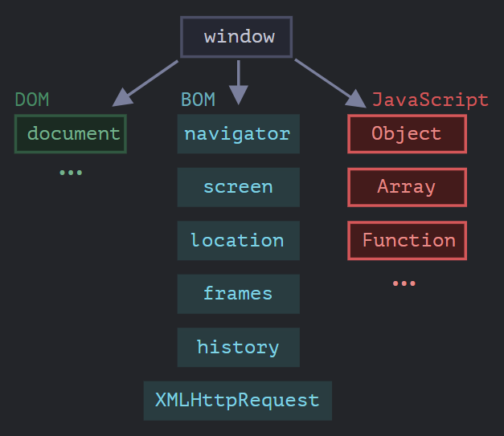Select the frames box
Viewport: 504px width, 436px height.
pyautogui.click(x=238, y=294)
